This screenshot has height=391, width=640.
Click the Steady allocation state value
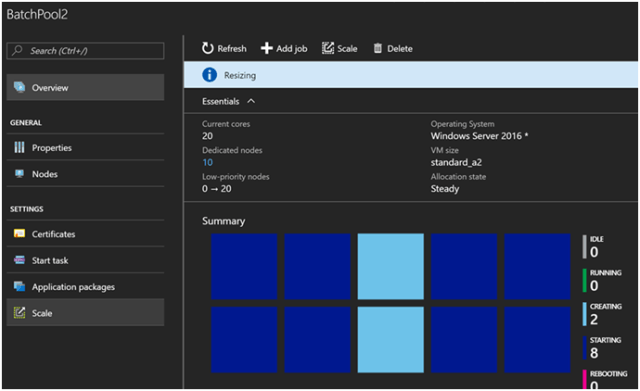pos(445,189)
